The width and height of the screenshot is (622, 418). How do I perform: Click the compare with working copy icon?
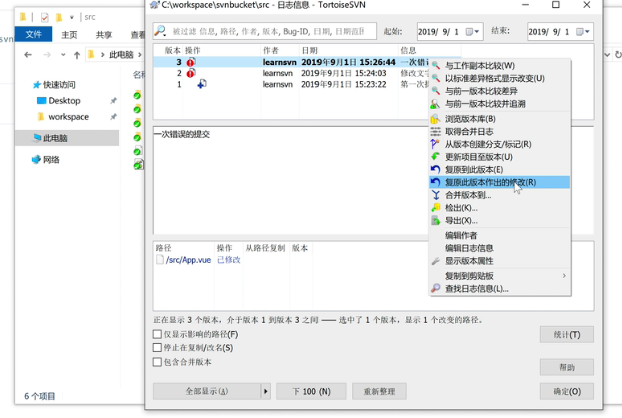[x=436, y=65]
